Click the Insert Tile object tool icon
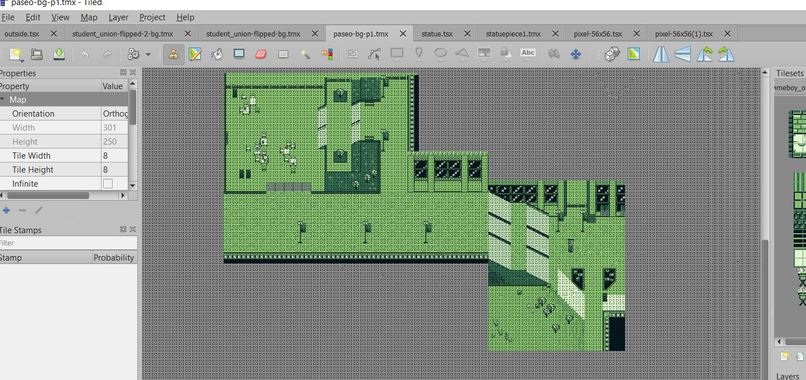The height and width of the screenshot is (380, 806). pyautogui.click(x=484, y=53)
